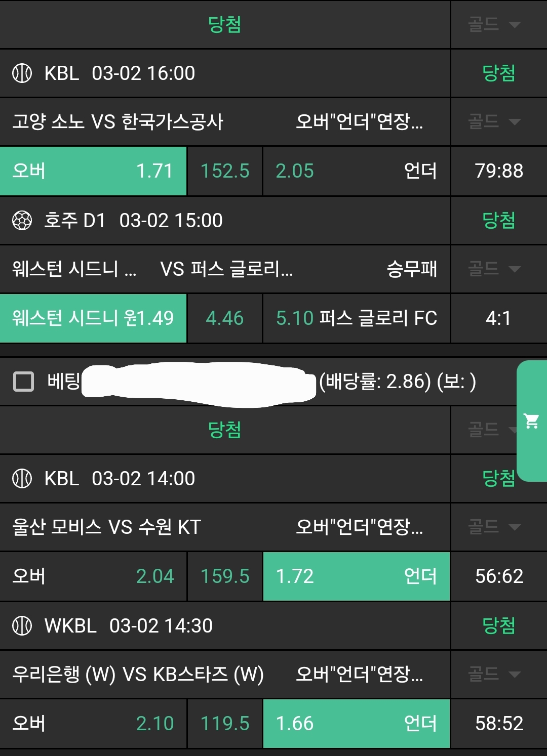Click the basketball icon beside KBL 14:00
This screenshot has width=547, height=756.
point(22,479)
